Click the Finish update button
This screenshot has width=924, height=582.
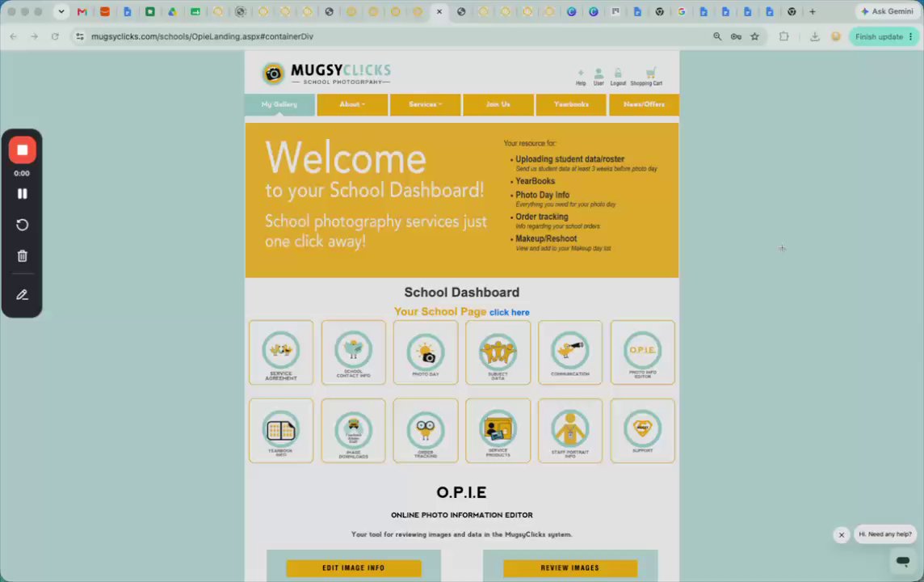884,36
